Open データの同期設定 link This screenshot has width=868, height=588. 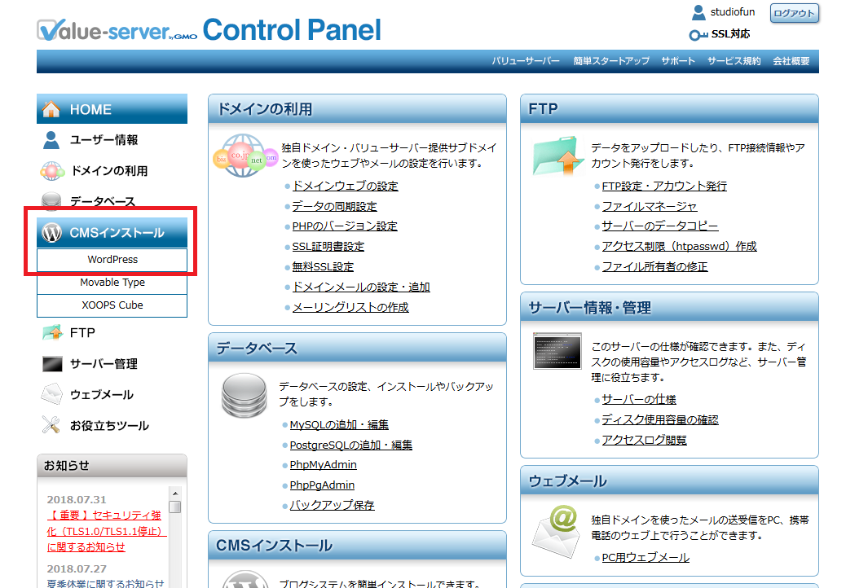pyautogui.click(x=334, y=206)
